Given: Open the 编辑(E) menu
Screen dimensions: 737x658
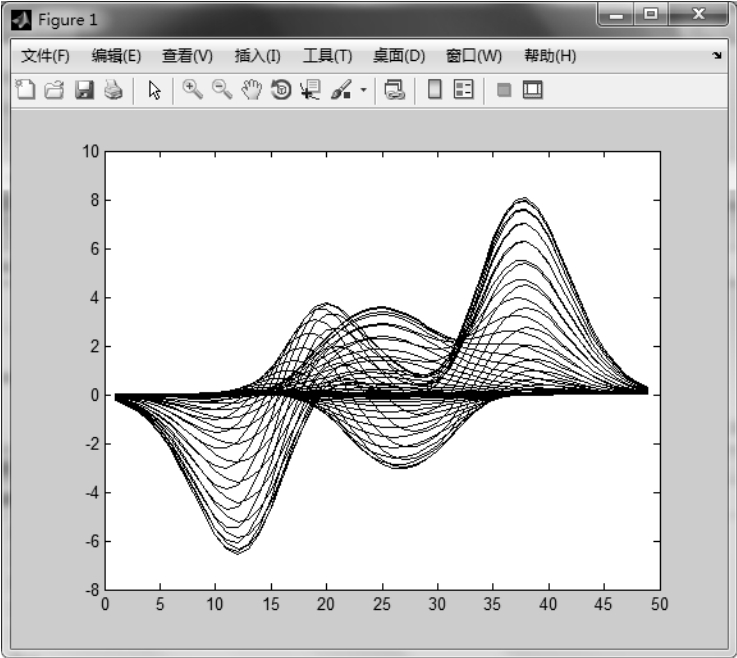Looking at the screenshot, I should point(116,56).
